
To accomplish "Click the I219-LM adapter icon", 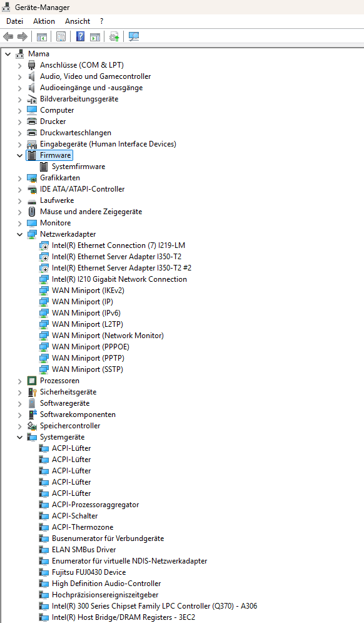I will [x=44, y=246].
